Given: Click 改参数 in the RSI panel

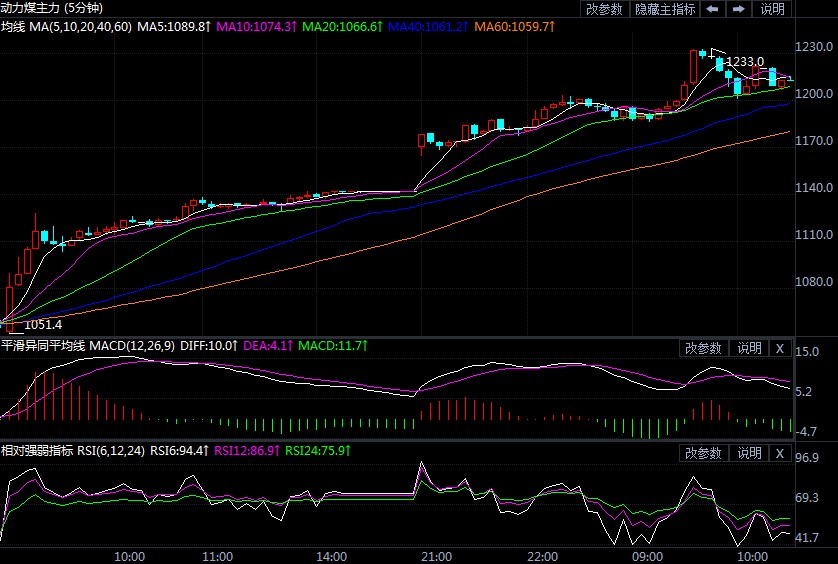Looking at the screenshot, I should click(703, 453).
